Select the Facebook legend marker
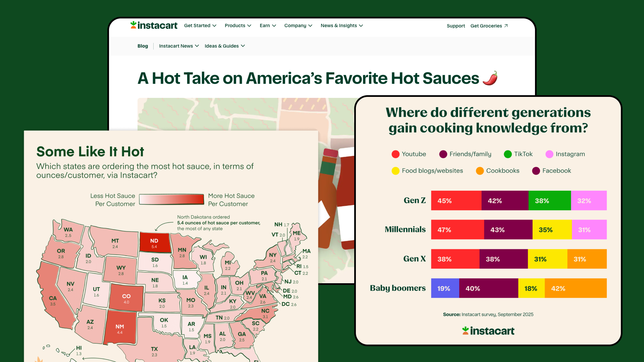This screenshot has width=644, height=362. (x=536, y=171)
